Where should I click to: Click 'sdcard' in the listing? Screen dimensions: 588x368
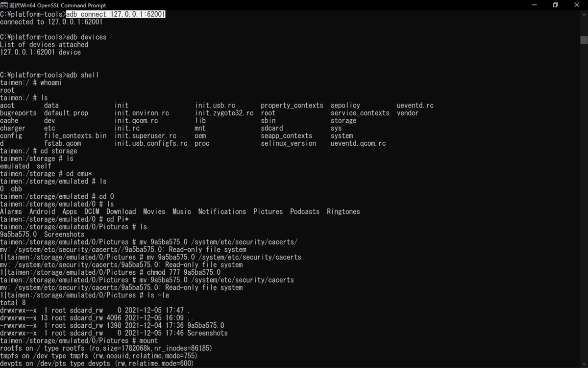(x=272, y=128)
